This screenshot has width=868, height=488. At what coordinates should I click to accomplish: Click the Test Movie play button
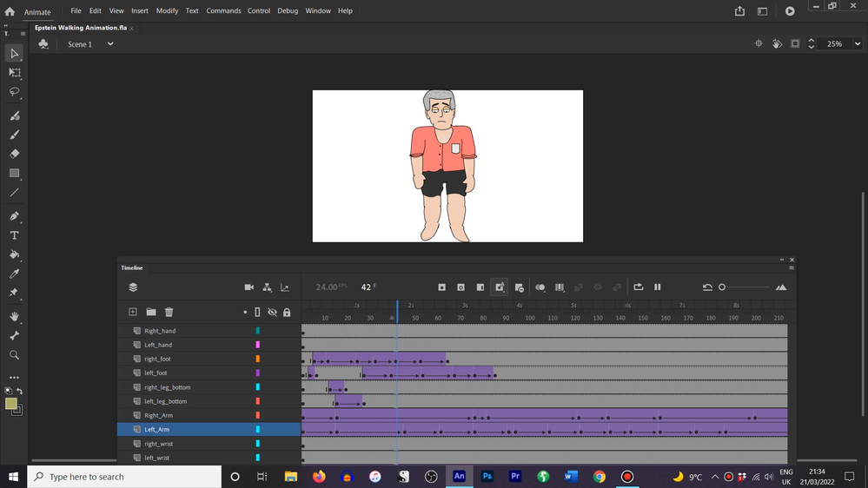click(x=790, y=11)
